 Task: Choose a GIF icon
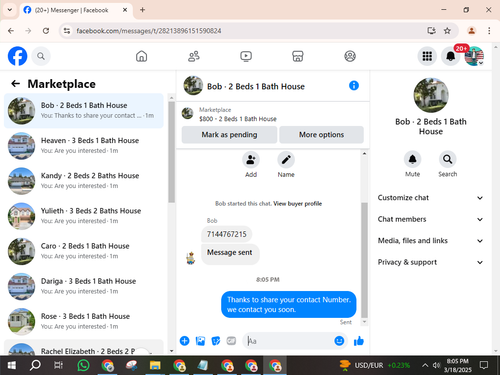tap(231, 341)
